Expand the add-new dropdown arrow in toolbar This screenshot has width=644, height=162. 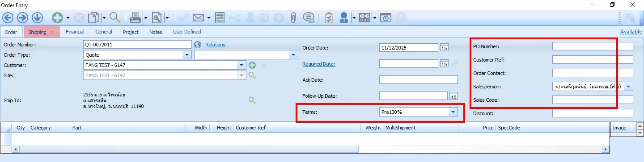[x=68, y=18]
